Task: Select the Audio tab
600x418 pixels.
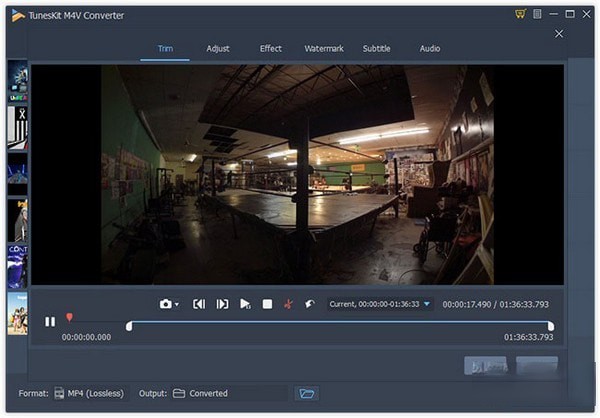Action: pyautogui.click(x=429, y=48)
